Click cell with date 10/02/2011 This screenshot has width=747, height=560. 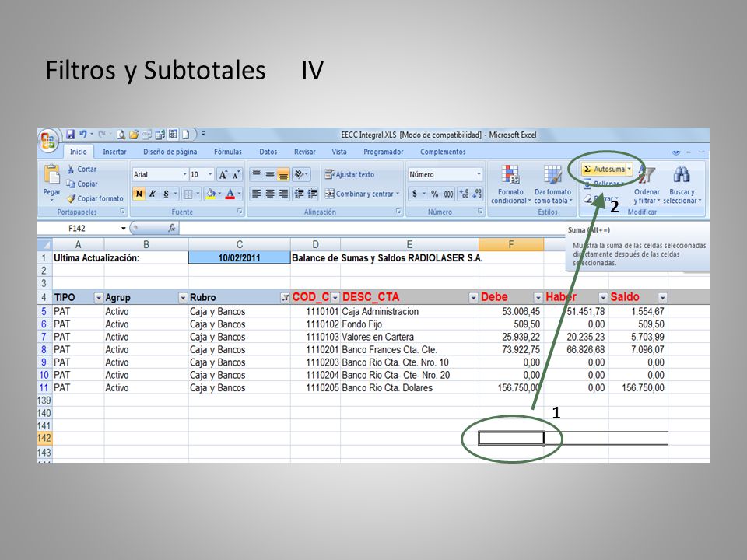(239, 258)
